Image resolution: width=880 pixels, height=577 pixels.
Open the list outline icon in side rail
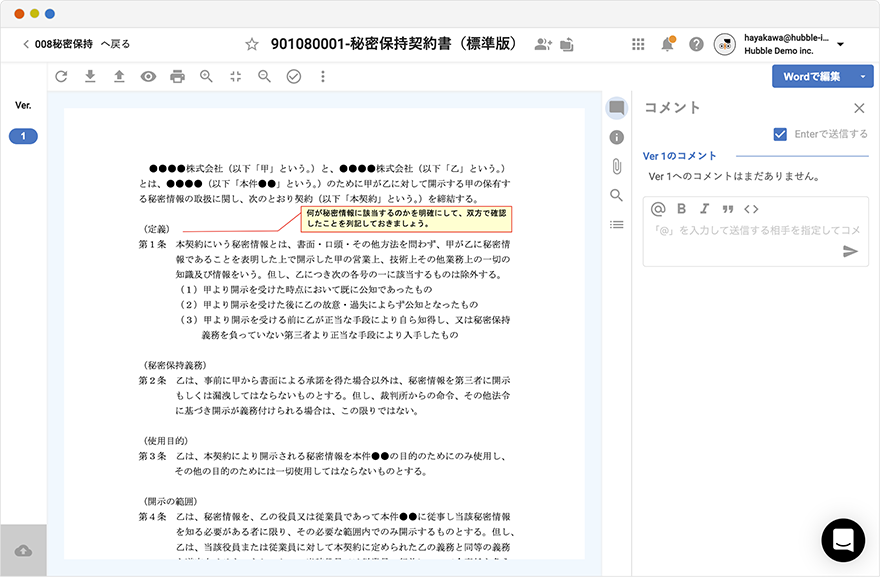pos(616,225)
